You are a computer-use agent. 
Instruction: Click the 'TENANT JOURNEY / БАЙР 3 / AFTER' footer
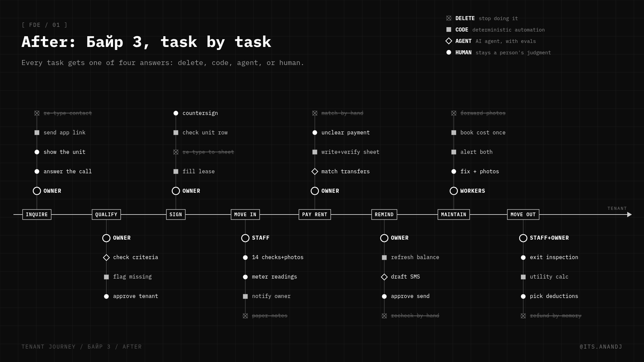(x=82, y=347)
